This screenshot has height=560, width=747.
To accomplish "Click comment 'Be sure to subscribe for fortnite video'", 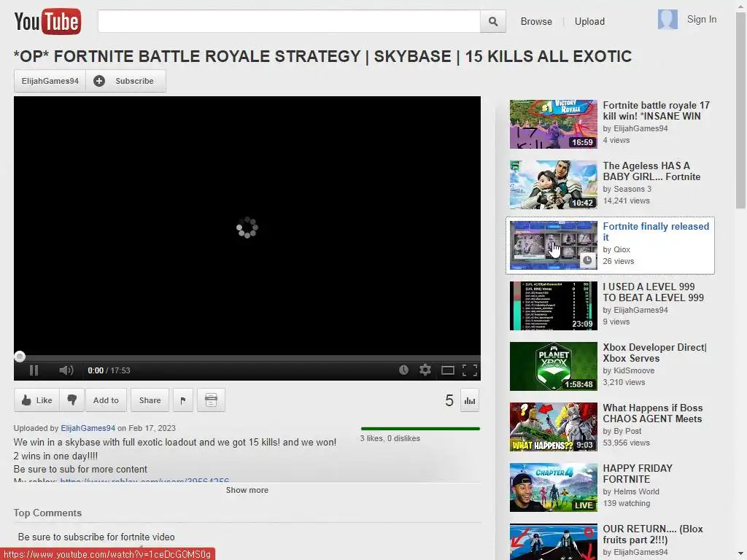I will click(x=96, y=537).
